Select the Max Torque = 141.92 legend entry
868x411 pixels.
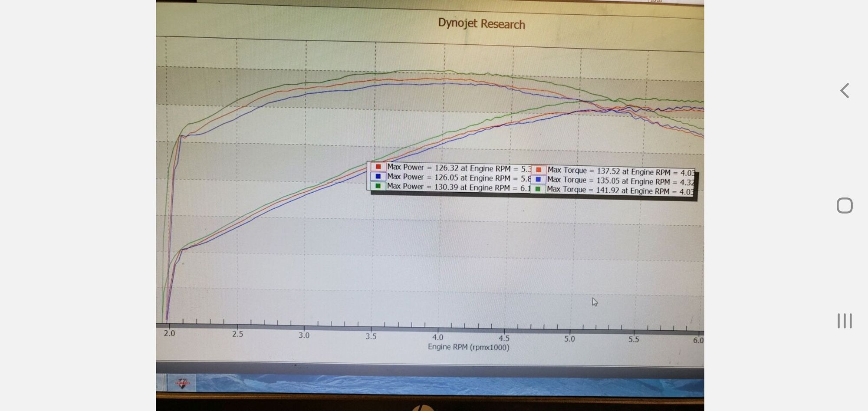click(x=620, y=191)
